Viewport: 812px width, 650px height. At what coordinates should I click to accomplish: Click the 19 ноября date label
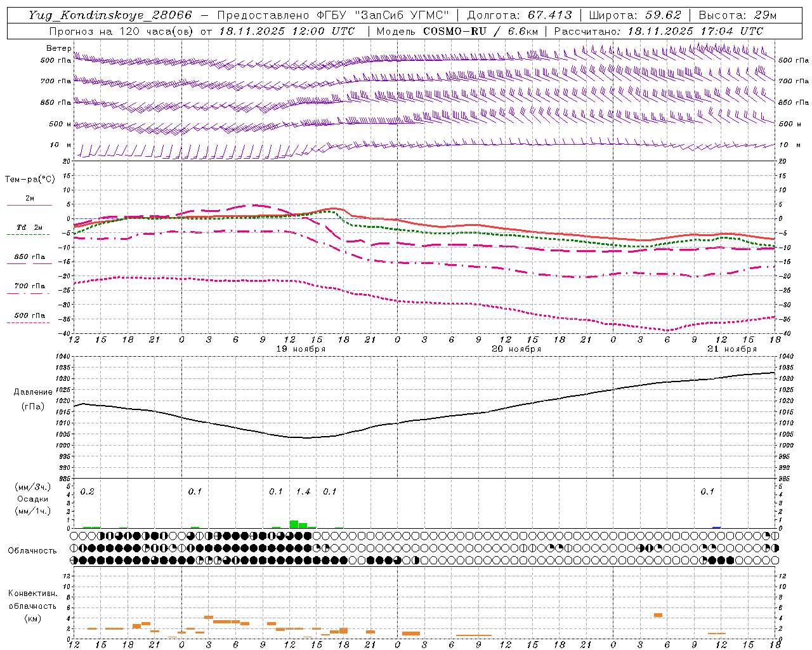[x=301, y=349]
